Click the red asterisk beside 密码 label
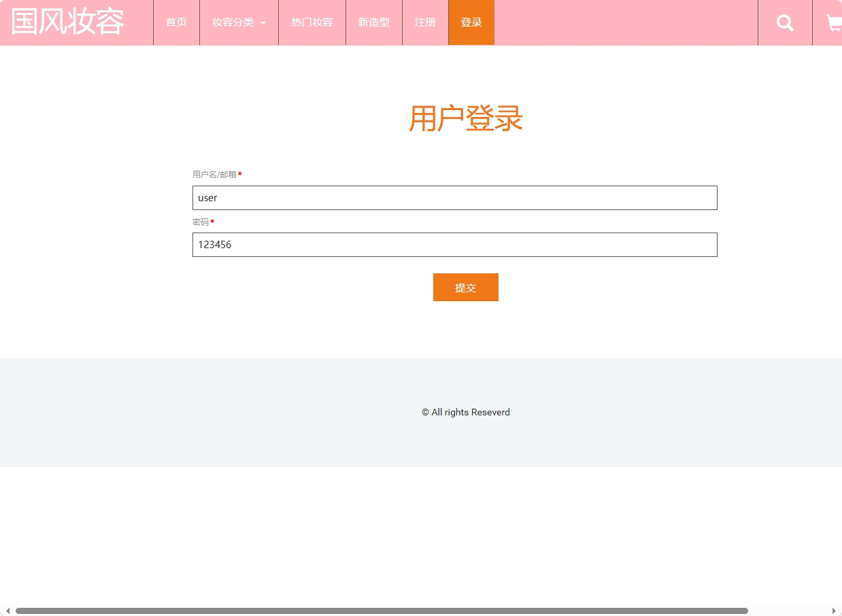Viewport: 842px width, 616px height. pos(212,222)
